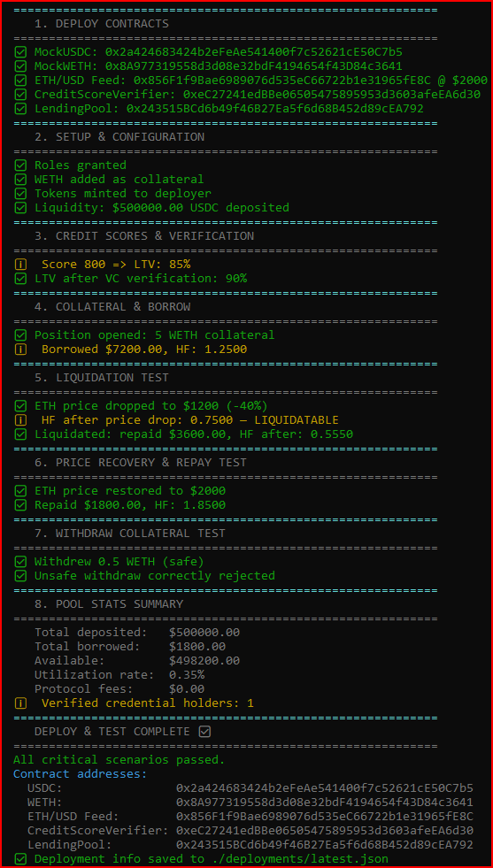This screenshot has height=868, width=493.
Task: Click the check mark beside WETH added as collateral
Action: [20, 180]
